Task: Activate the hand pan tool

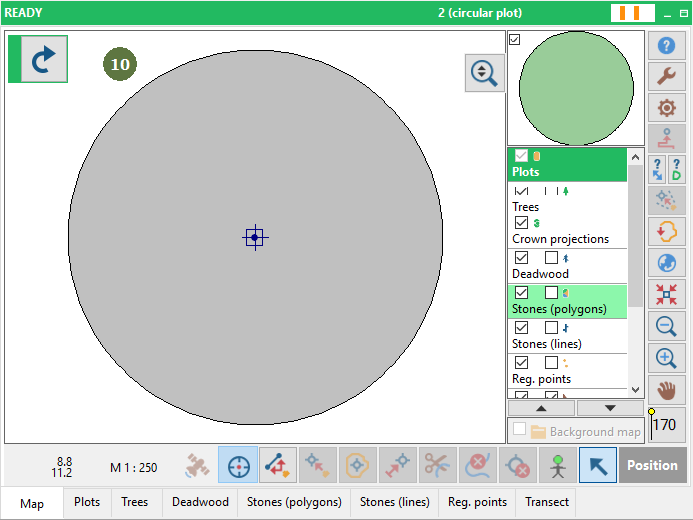Action: click(666, 391)
